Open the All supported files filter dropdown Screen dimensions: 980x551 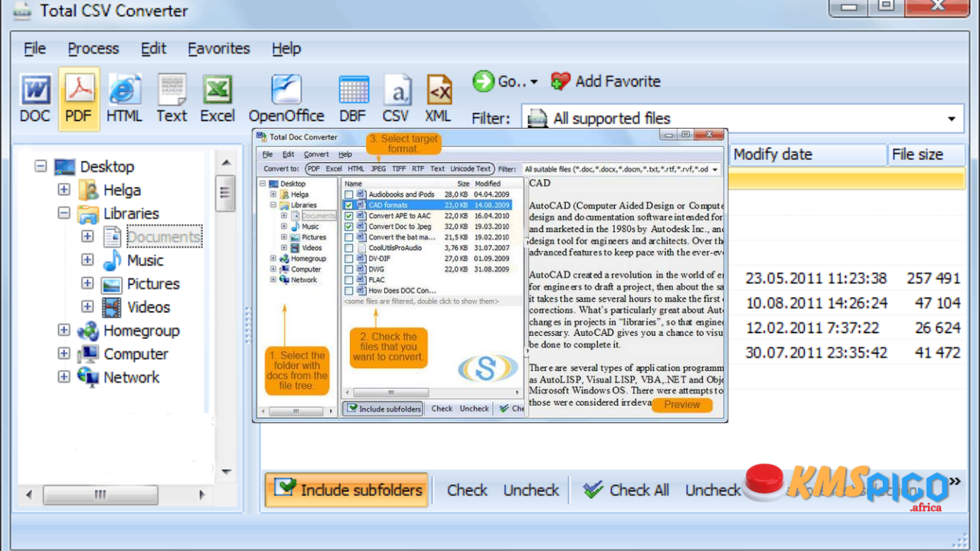click(952, 119)
